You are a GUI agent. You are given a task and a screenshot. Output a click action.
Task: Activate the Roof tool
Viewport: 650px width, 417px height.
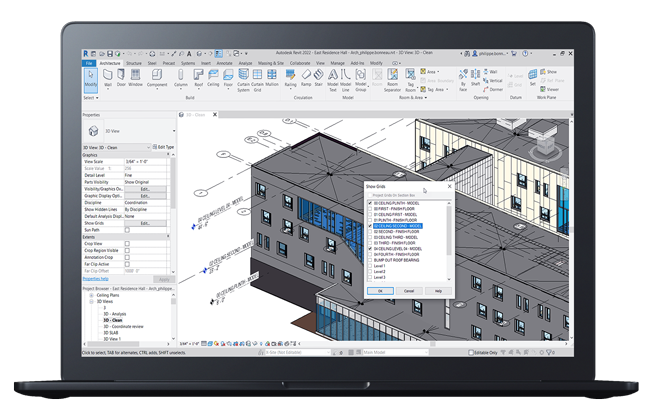[199, 78]
